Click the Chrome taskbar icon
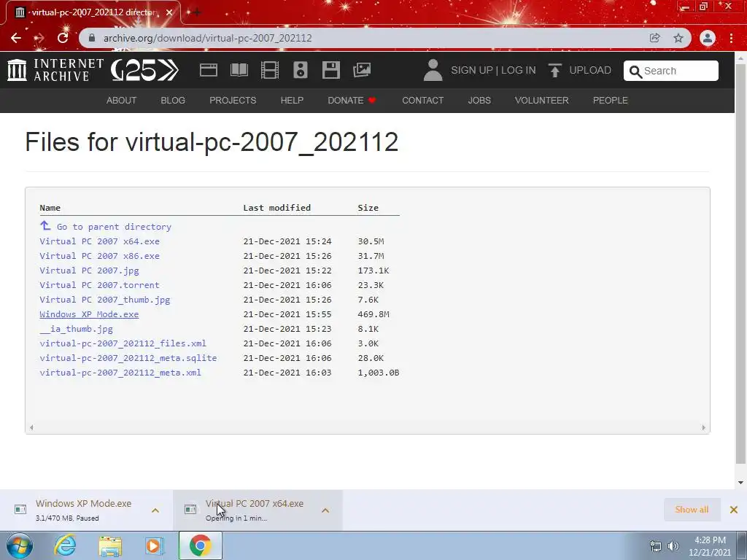747x560 pixels. tap(200, 545)
